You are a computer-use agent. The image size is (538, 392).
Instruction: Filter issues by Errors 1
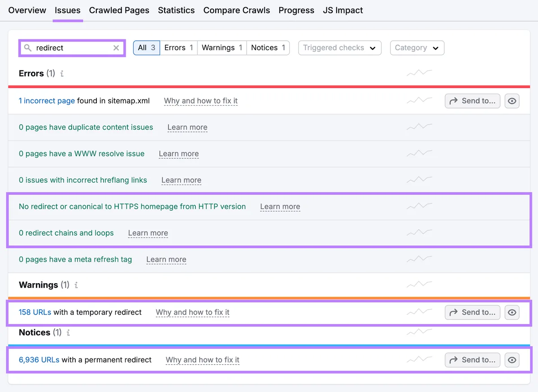pyautogui.click(x=179, y=48)
